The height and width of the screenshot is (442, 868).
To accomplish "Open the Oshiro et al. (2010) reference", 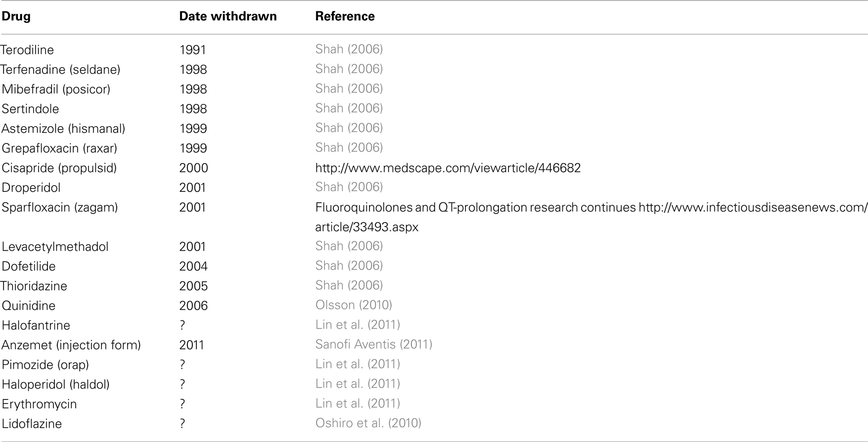I will coord(368,423).
